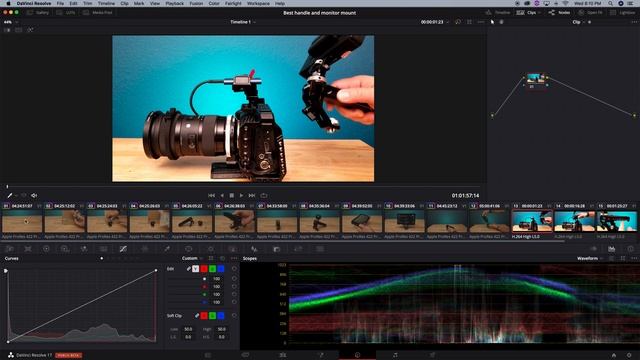Open the Waveform scope type dropdown
This screenshot has height=360, width=640.
coord(590,258)
